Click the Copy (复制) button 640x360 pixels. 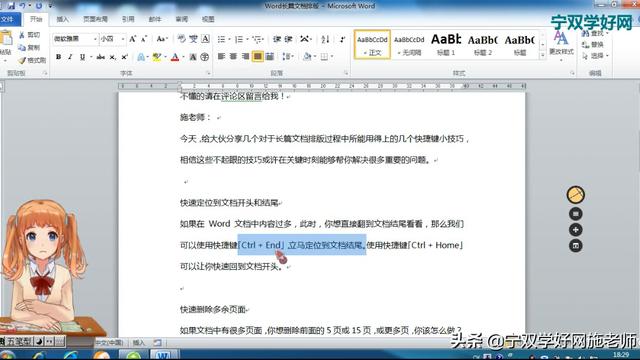[29, 48]
